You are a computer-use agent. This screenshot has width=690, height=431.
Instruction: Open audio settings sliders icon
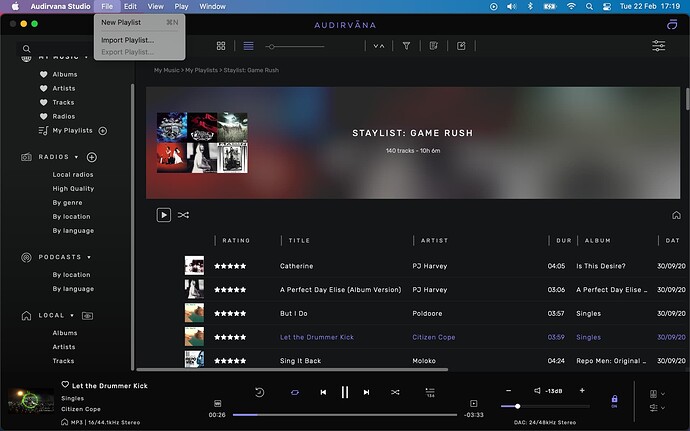click(x=658, y=46)
